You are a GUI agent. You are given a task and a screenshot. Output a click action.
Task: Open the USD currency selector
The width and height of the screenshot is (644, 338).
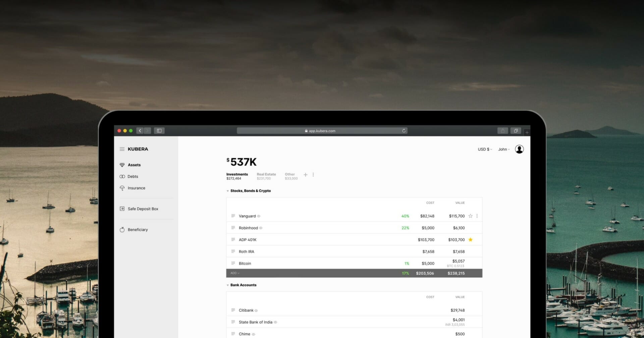pos(484,149)
